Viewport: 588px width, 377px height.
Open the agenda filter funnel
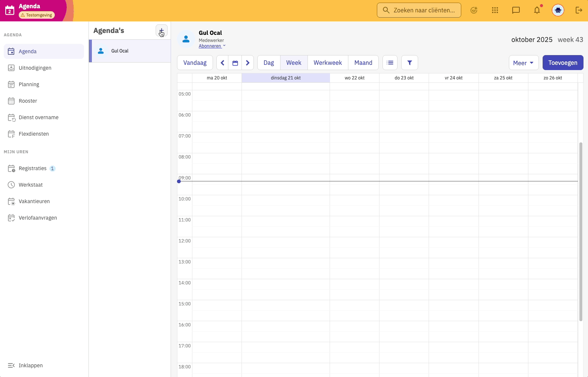(409, 63)
